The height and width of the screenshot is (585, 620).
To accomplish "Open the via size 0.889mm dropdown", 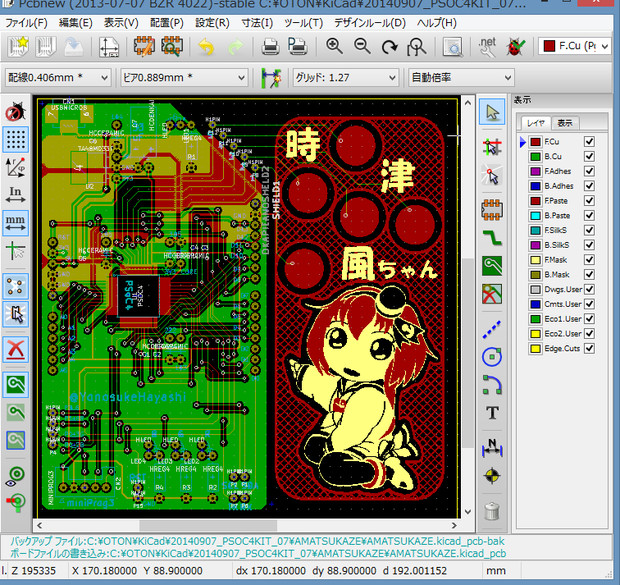I will pos(184,78).
